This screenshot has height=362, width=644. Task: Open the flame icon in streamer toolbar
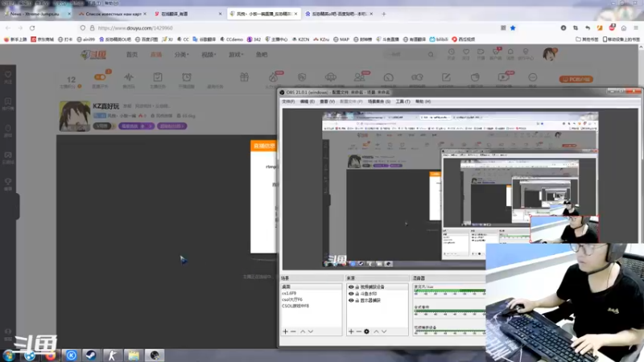point(273,77)
